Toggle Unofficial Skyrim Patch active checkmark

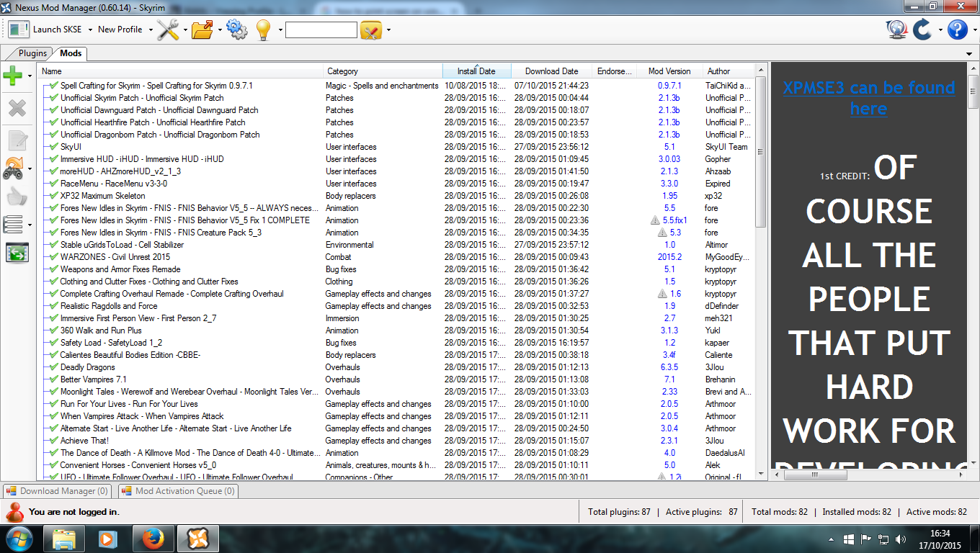[54, 98]
